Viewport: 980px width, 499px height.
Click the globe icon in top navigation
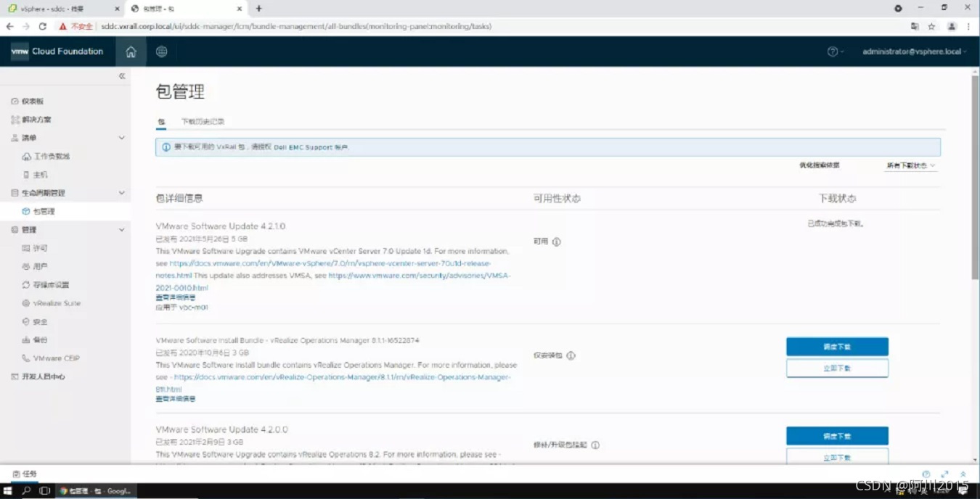(161, 51)
